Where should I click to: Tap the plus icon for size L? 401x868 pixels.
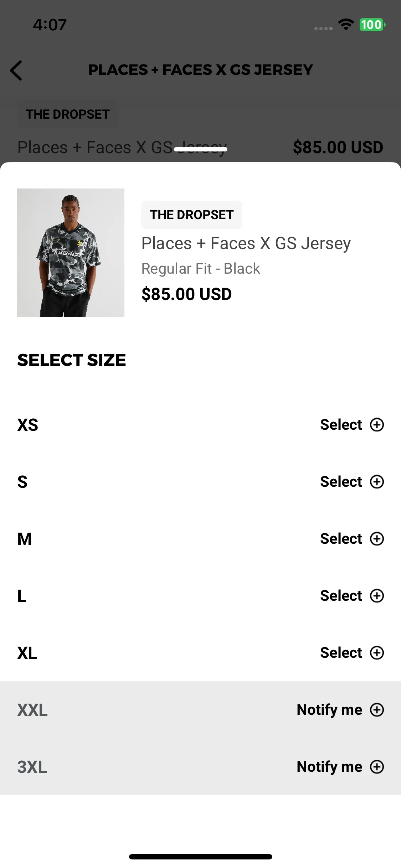click(x=377, y=596)
